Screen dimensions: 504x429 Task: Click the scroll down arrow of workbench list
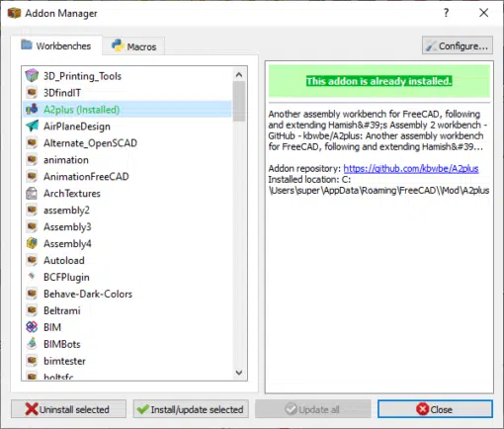tap(239, 373)
